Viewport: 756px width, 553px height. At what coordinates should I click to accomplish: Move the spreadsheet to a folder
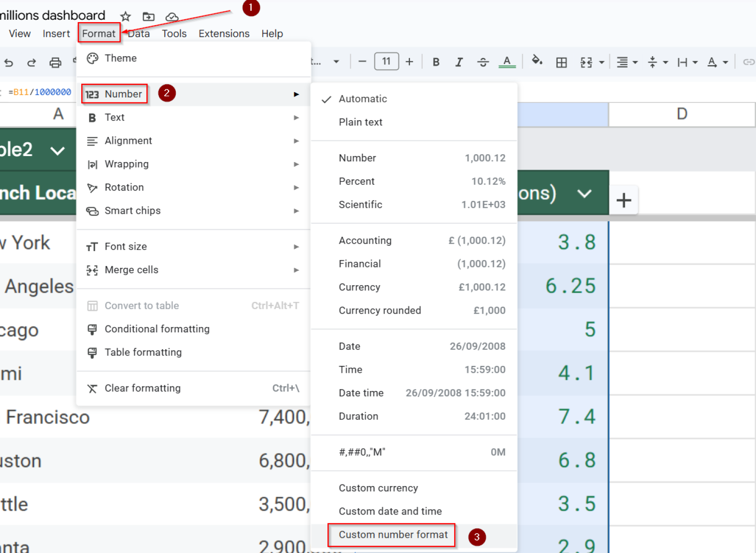(x=148, y=16)
